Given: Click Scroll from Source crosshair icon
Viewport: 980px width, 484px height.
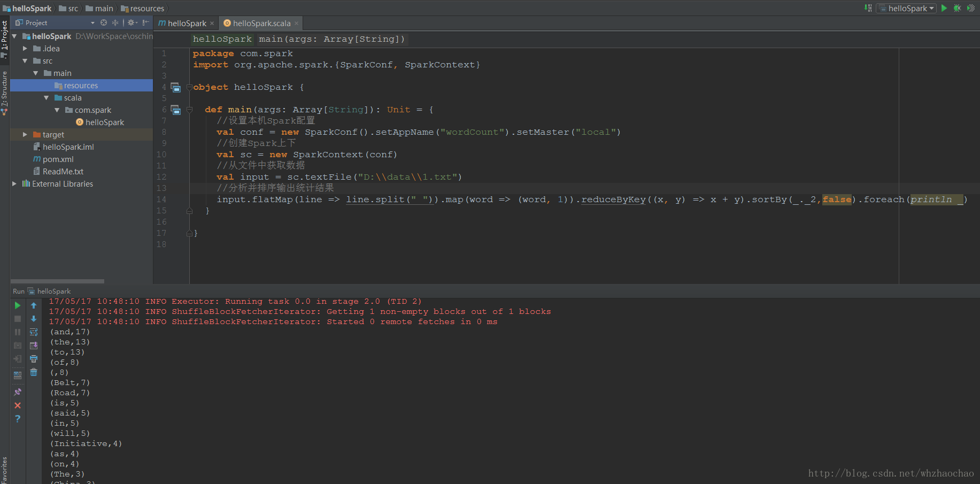Looking at the screenshot, I should click(104, 22).
